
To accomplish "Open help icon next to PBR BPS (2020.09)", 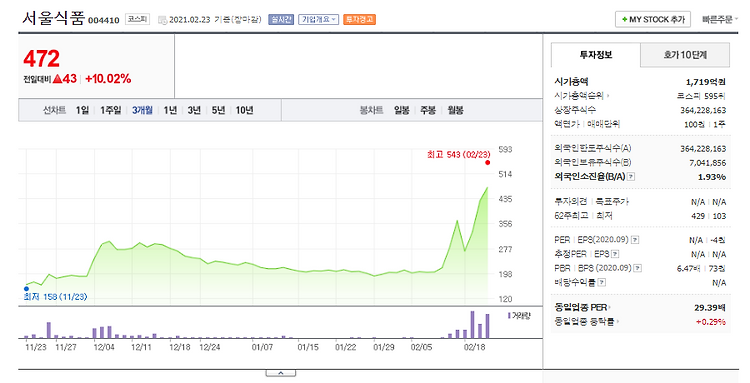I will tap(638, 268).
